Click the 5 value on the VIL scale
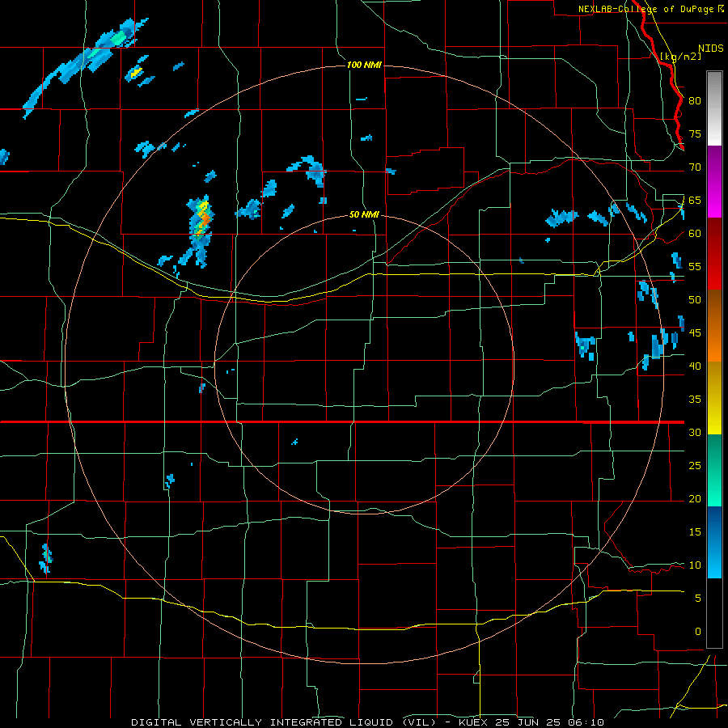Screen dimensions: 728x728 point(698,599)
